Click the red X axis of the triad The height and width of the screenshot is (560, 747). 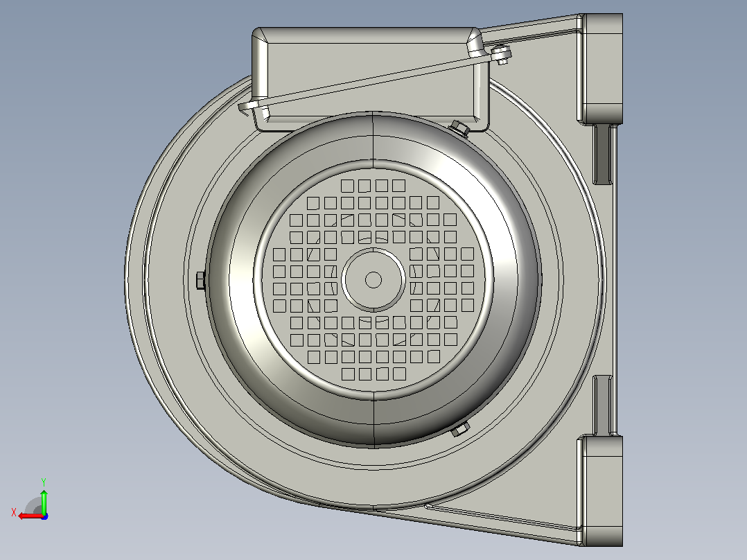pos(30,516)
